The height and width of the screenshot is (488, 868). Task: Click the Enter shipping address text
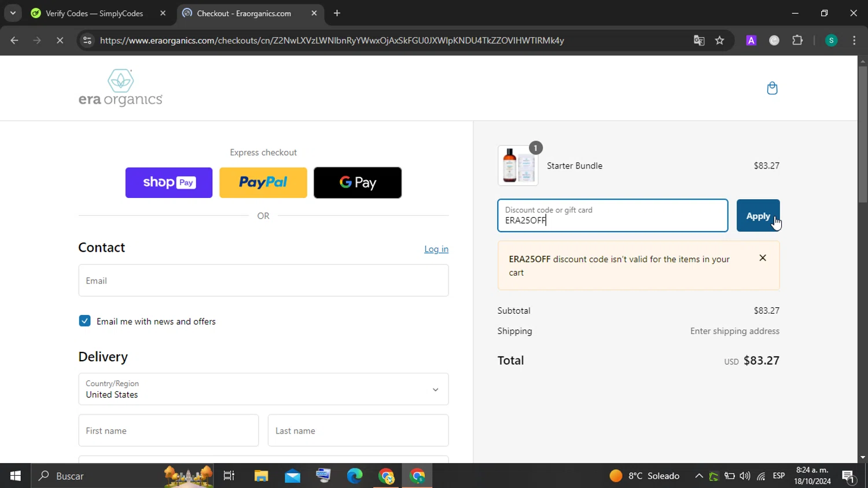(x=735, y=331)
